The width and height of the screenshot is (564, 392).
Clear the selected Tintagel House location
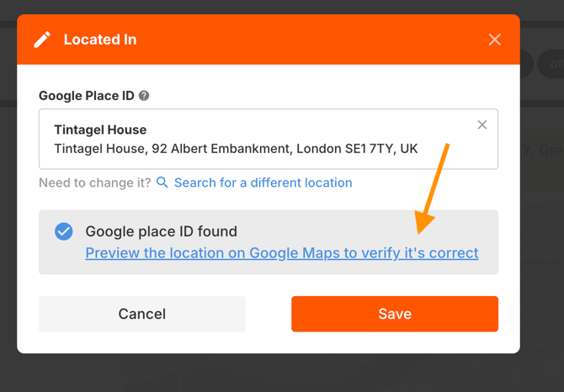pos(482,125)
